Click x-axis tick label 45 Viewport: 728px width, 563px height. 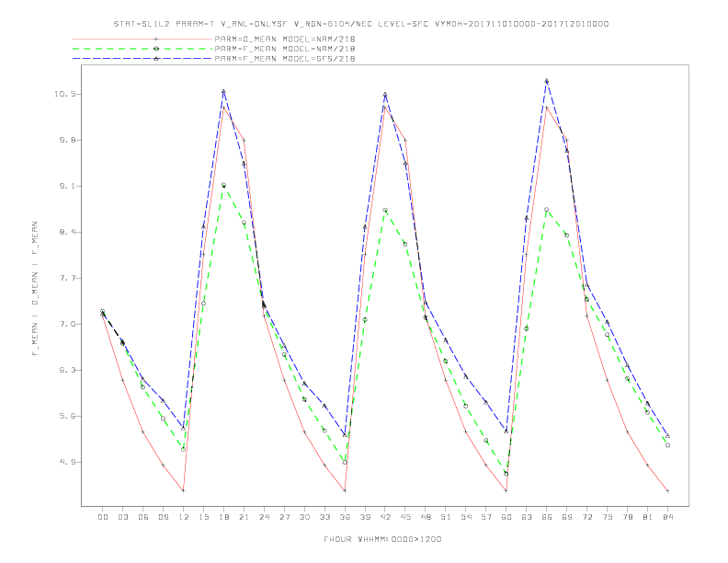click(405, 517)
